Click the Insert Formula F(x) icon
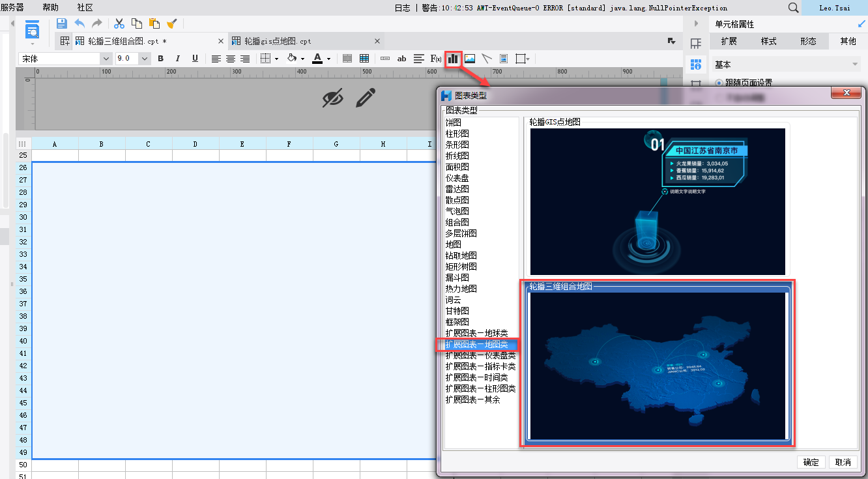The image size is (868, 479). click(436, 59)
